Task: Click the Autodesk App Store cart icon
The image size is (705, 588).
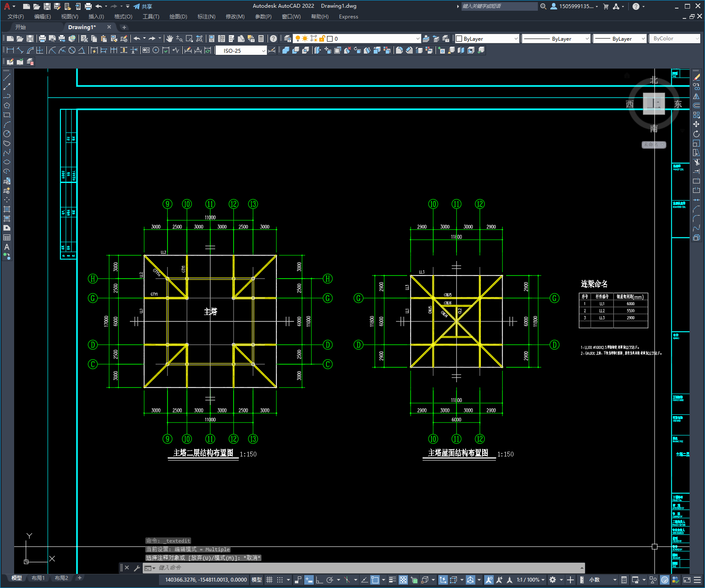Action: 606,6
